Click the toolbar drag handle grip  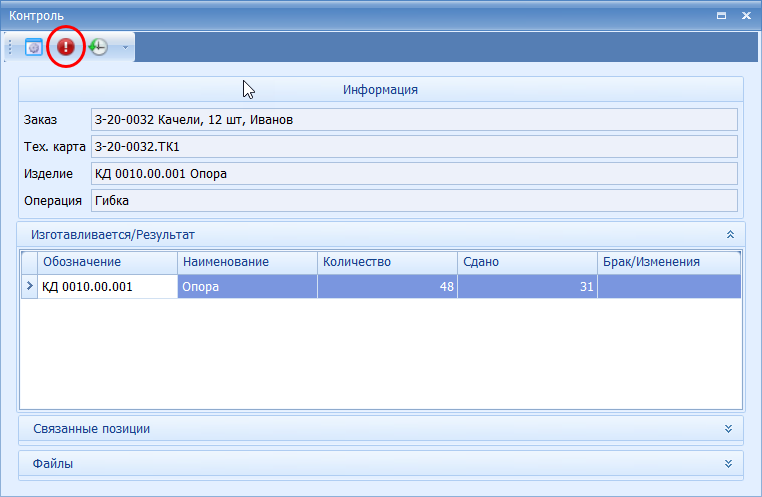[10, 47]
